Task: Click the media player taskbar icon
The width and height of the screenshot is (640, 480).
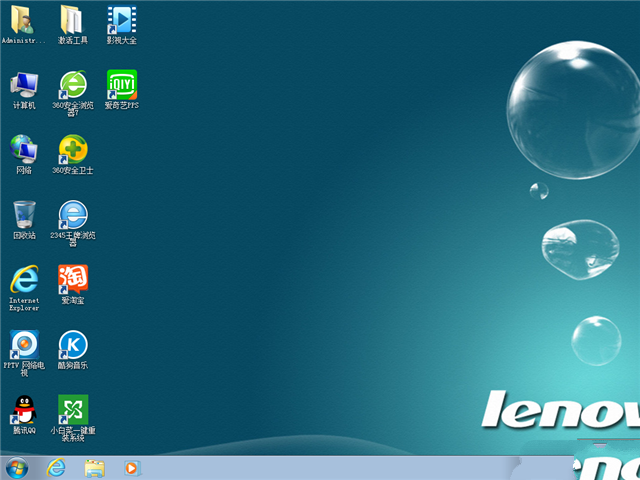Action: point(132,467)
